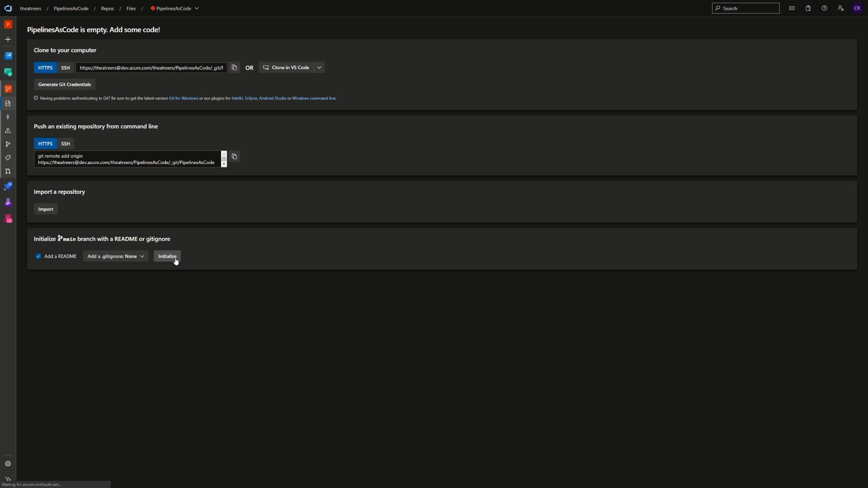Click the copy URL icon in Clone section
The image size is (868, 488).
point(234,67)
